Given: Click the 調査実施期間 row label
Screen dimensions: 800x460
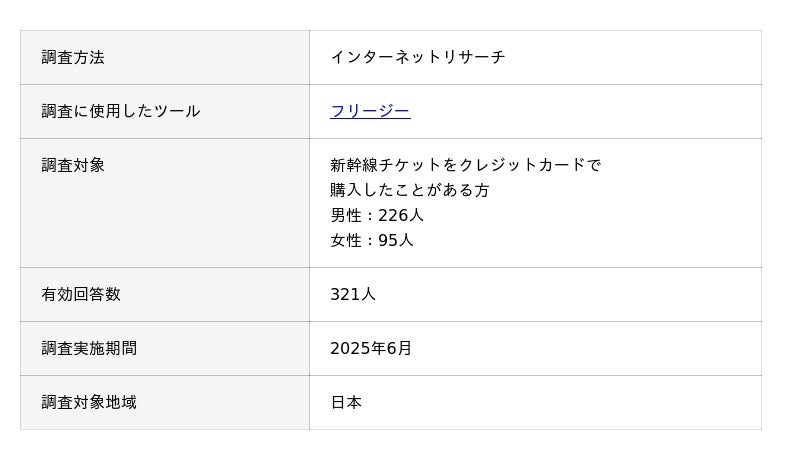Looking at the screenshot, I should point(89,348).
